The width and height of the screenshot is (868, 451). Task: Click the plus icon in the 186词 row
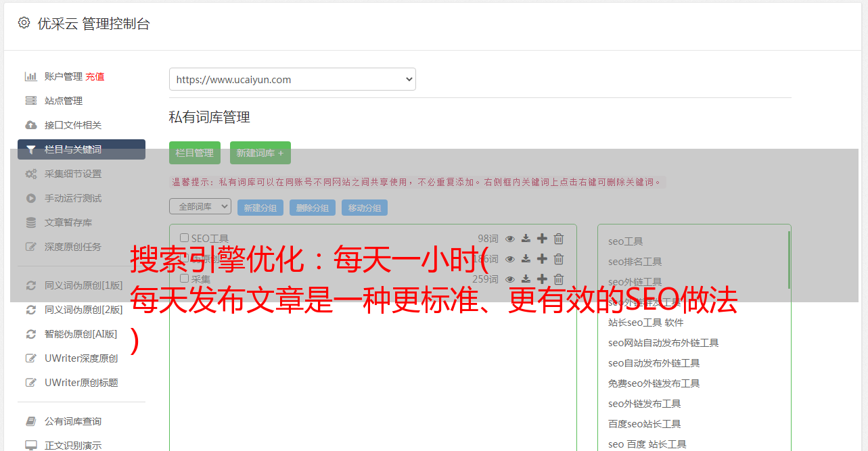pyautogui.click(x=542, y=258)
